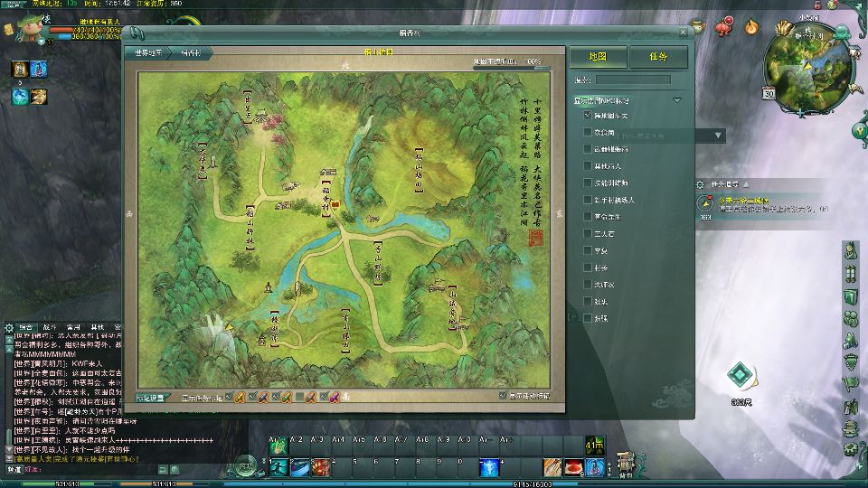This screenshot has width=868, height=488.
Task: Toggle the 显示活动标记 checkbox
Action: 503,395
